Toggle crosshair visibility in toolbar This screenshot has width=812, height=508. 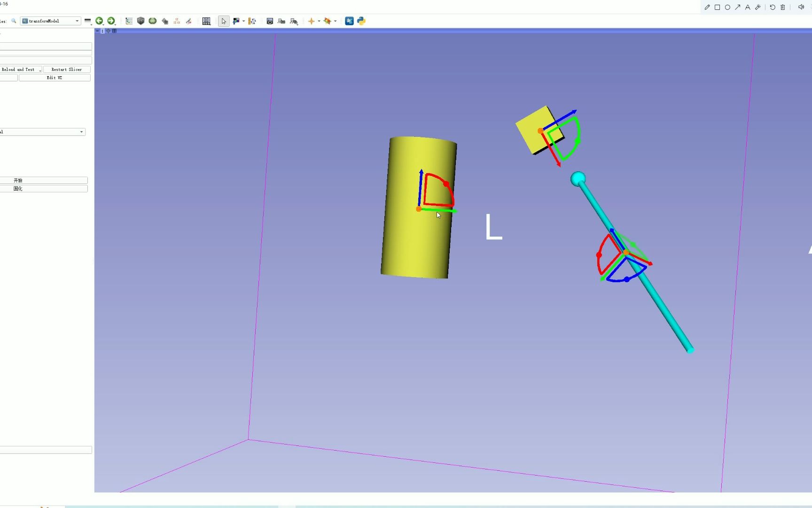tap(312, 21)
